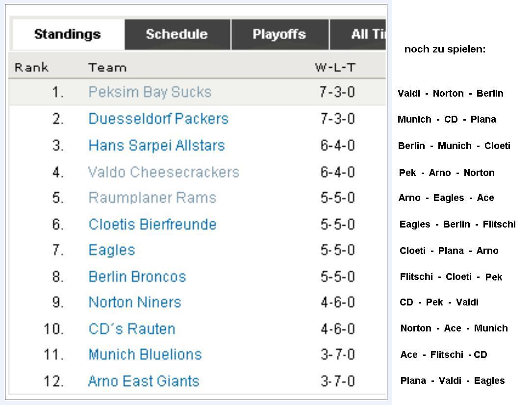Open Berlin Broncos team page
The height and width of the screenshot is (405, 532).
[x=137, y=277]
